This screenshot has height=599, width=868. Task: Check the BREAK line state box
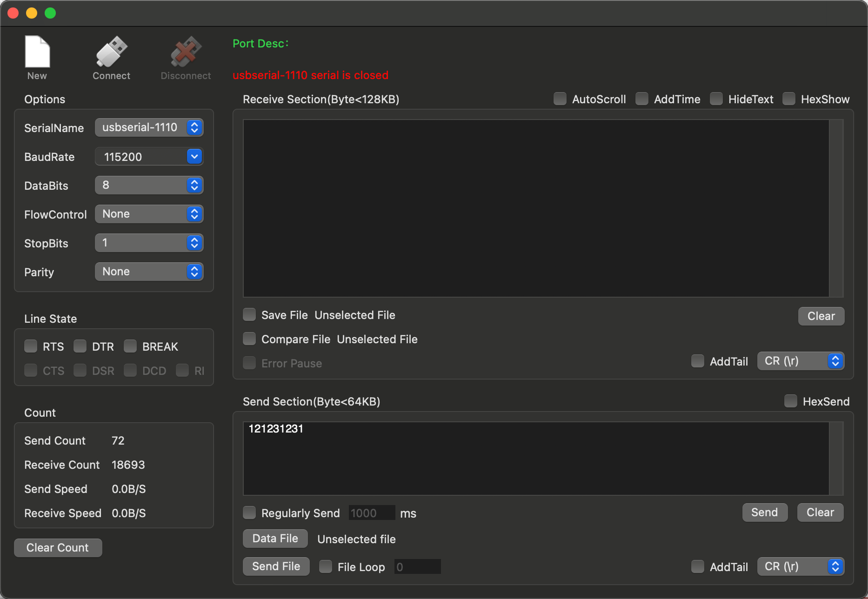click(130, 346)
